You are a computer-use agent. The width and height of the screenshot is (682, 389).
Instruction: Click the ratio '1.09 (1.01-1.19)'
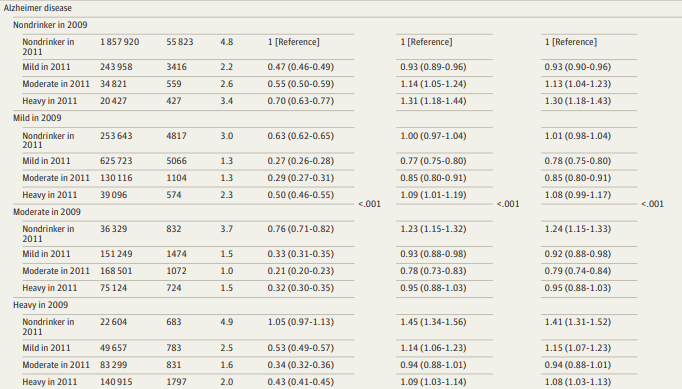point(433,195)
